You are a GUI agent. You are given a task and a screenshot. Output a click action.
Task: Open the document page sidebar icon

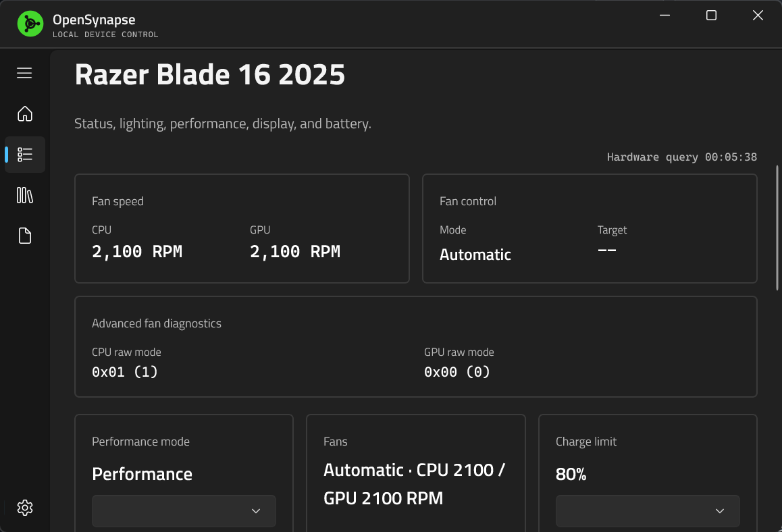[x=24, y=236]
